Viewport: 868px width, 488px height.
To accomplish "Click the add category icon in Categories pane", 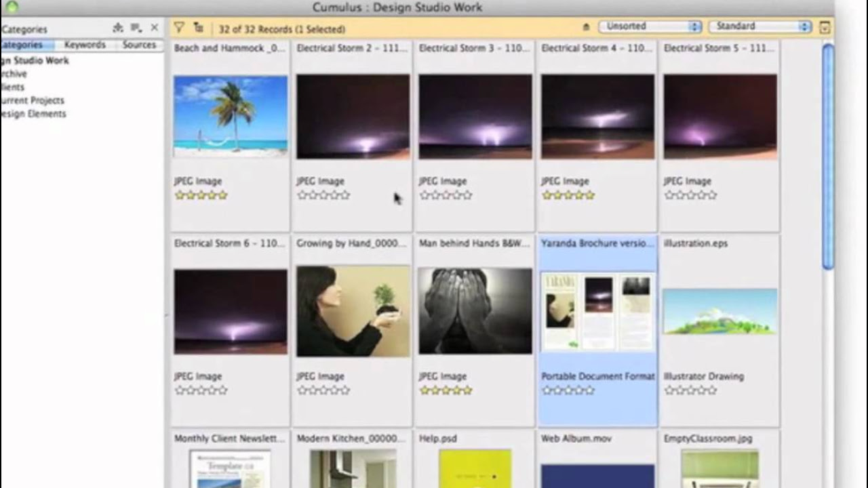I will click(x=118, y=28).
